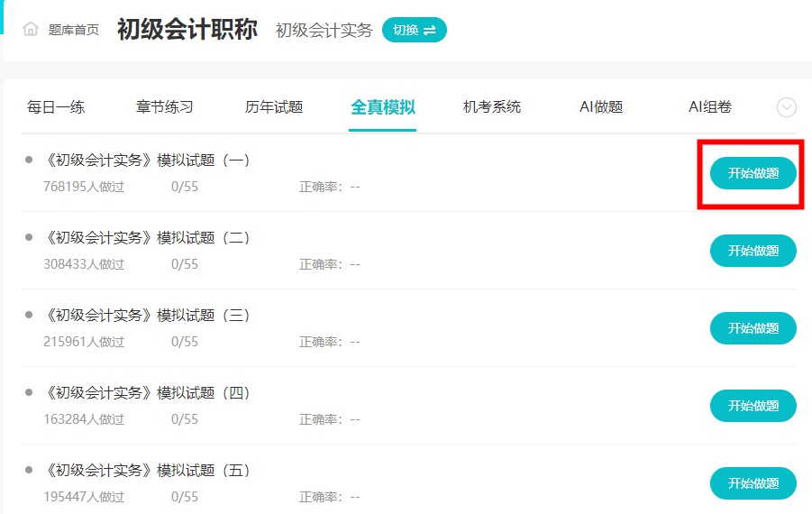The height and width of the screenshot is (514, 812).
Task: Start 开始做题 for 模拟试题（五）
Action: tap(753, 483)
